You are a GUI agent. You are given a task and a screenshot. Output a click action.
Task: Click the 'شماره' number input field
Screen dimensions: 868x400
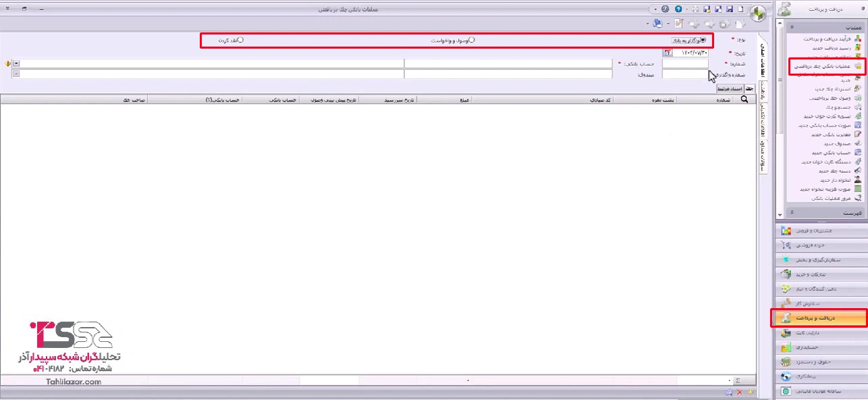tap(685, 64)
